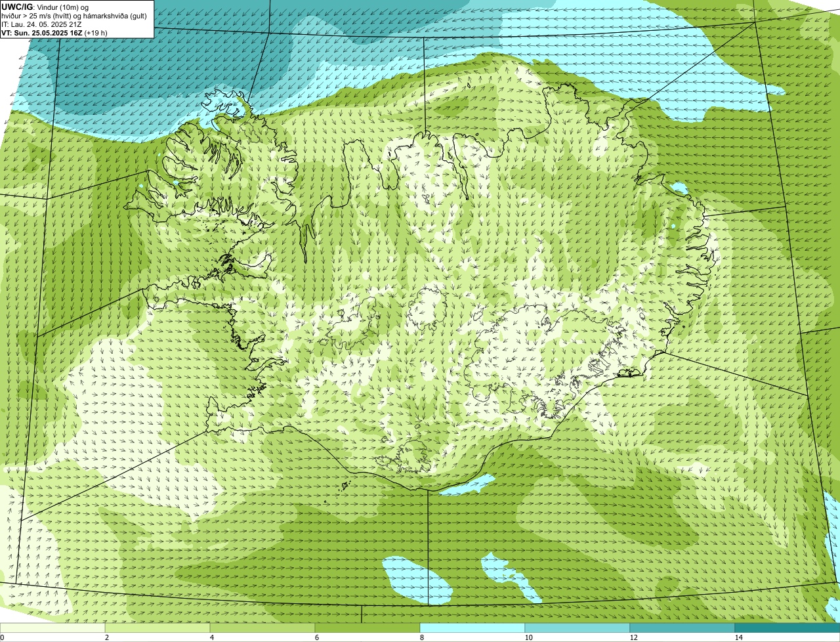Click the "2" label on the color scale
Screen dimensions: 840x642
(106, 637)
